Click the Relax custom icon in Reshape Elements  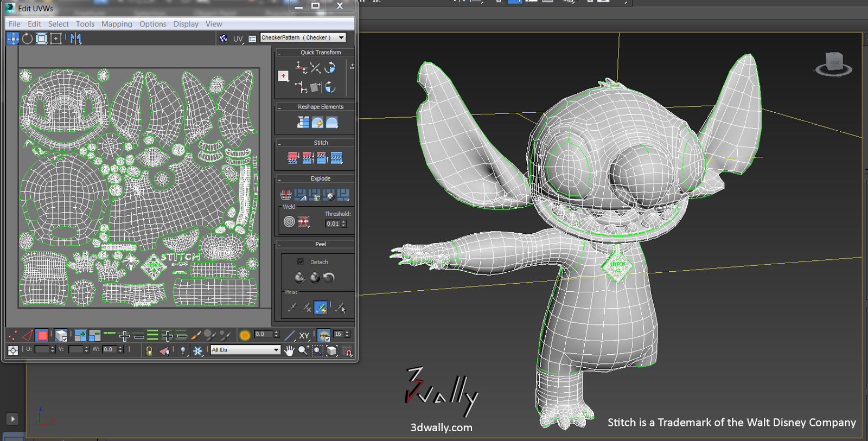click(x=331, y=123)
